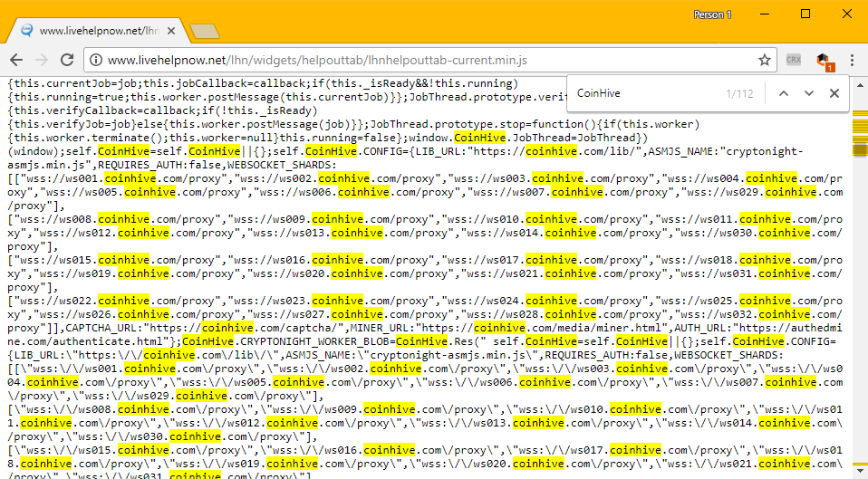This screenshot has width=868, height=479.
Task: Click highlighted CoinHive in window.CoinHive.JobThread
Action: pyautogui.click(x=480, y=138)
